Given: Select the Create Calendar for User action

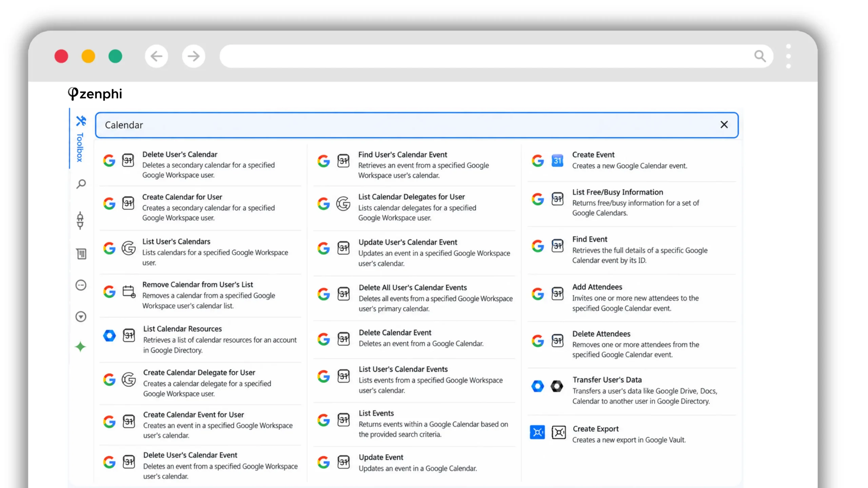Looking at the screenshot, I should click(x=200, y=207).
